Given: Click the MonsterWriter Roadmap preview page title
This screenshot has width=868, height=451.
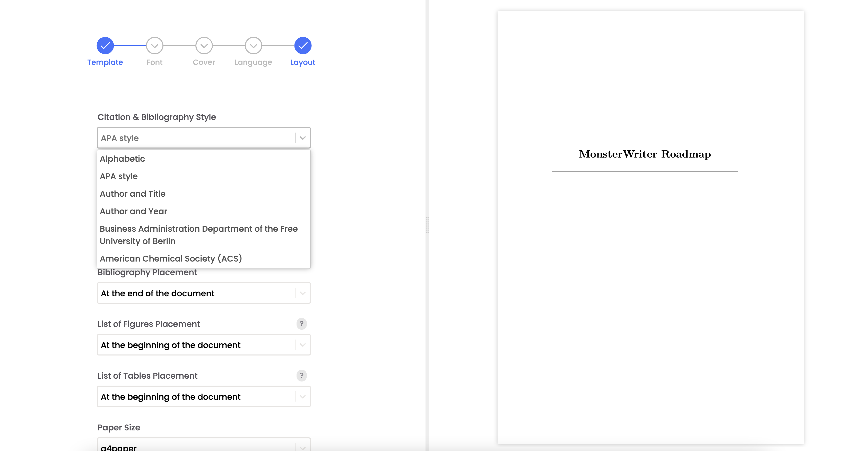Looking at the screenshot, I should pos(645,154).
